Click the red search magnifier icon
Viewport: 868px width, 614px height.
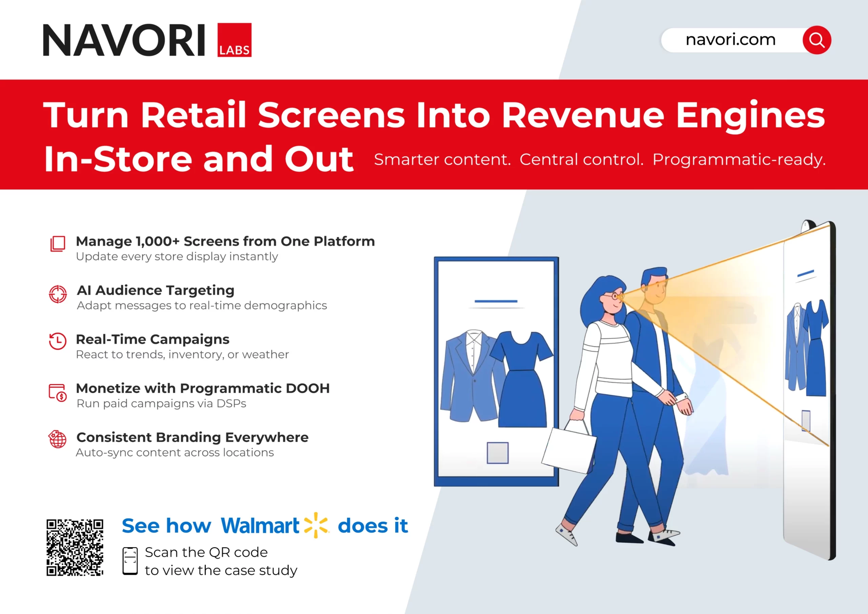(x=816, y=40)
